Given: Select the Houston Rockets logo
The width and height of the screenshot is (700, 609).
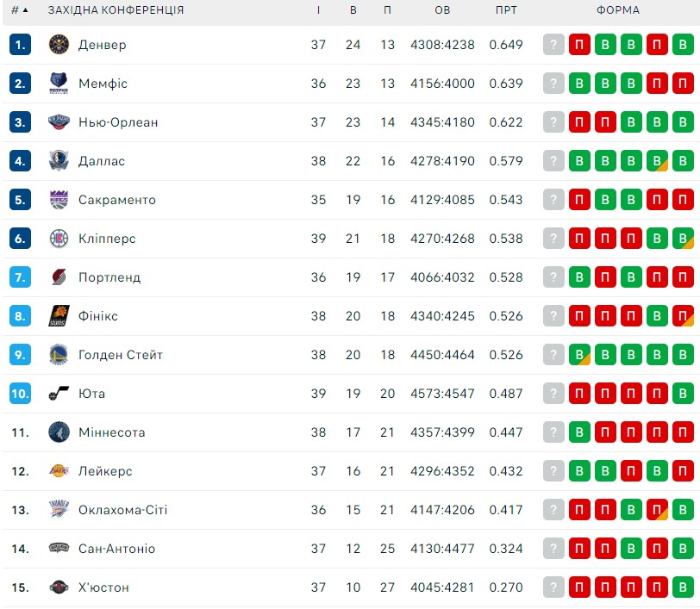Looking at the screenshot, I should tap(59, 587).
